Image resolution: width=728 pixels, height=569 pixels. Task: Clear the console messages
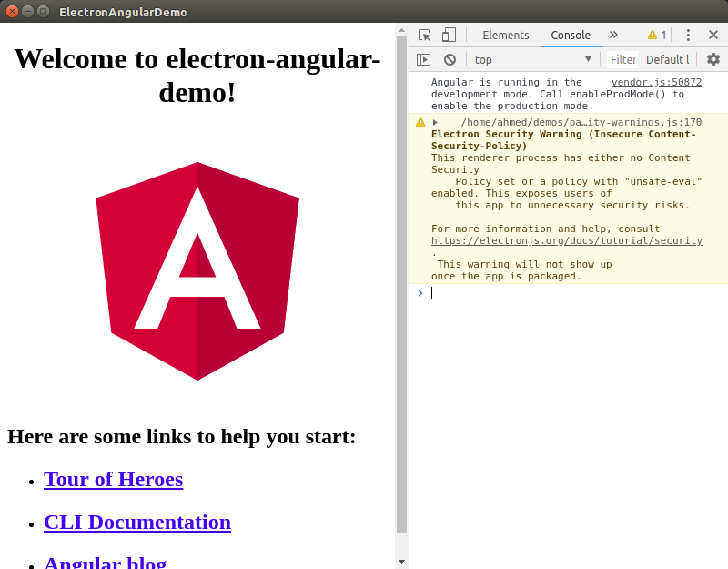450,60
